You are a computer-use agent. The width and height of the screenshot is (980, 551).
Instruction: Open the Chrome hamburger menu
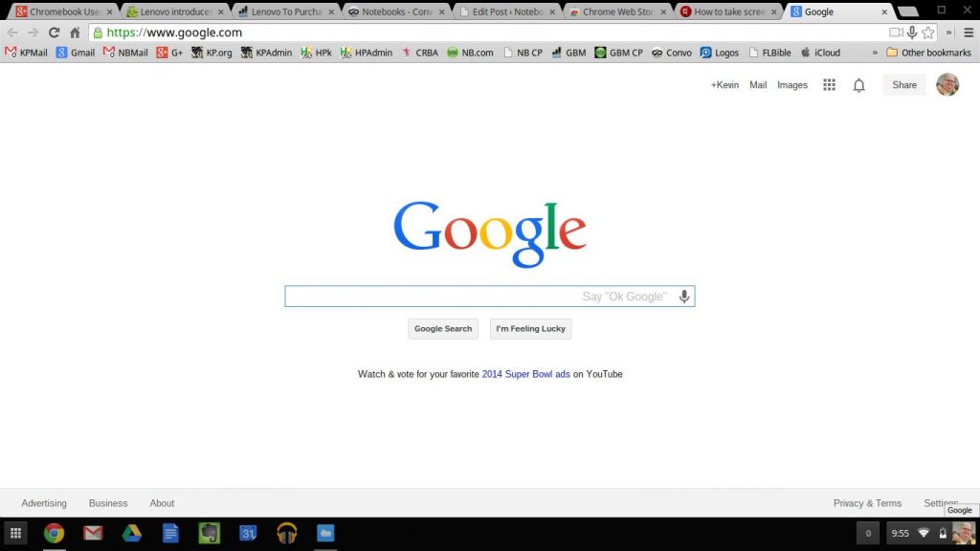coord(969,33)
